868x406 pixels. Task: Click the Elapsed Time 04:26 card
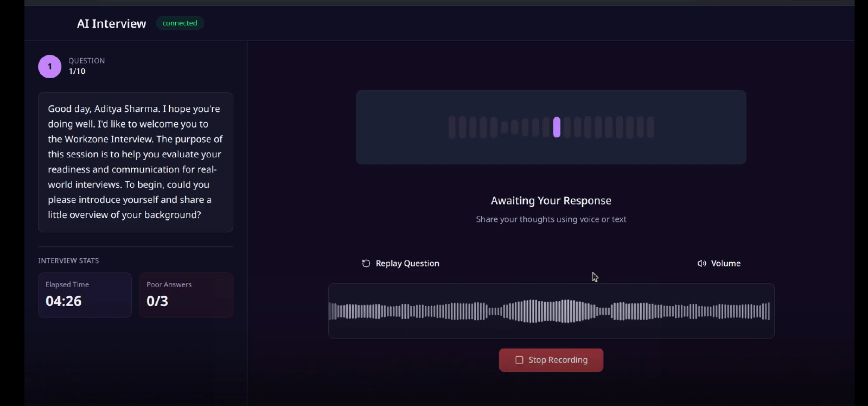pos(85,295)
